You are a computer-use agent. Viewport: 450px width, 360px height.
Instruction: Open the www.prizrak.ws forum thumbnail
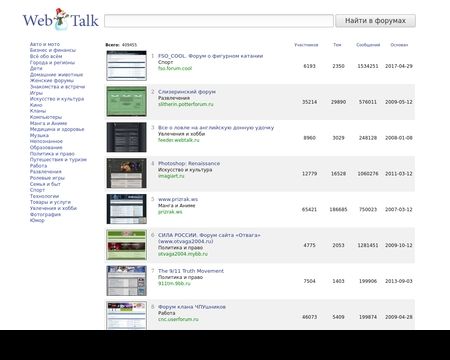pos(126,209)
